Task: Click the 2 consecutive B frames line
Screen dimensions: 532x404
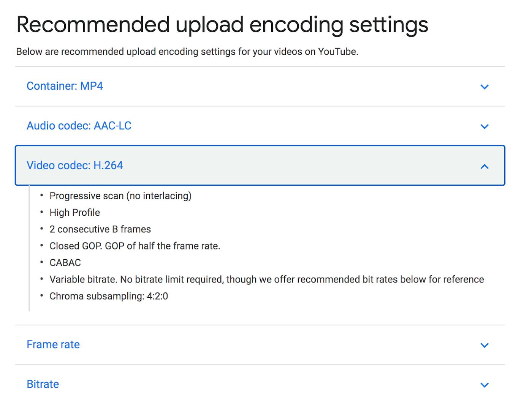Action: (x=100, y=229)
